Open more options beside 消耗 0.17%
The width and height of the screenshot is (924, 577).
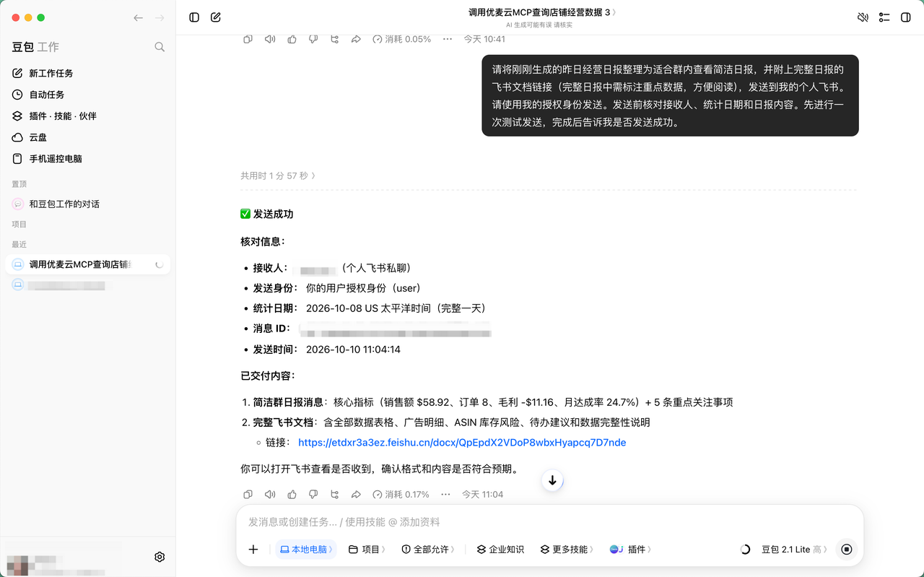[445, 495]
